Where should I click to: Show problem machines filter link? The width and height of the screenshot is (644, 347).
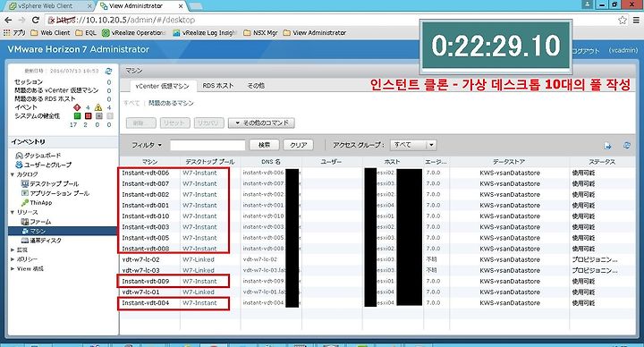[x=171, y=103]
